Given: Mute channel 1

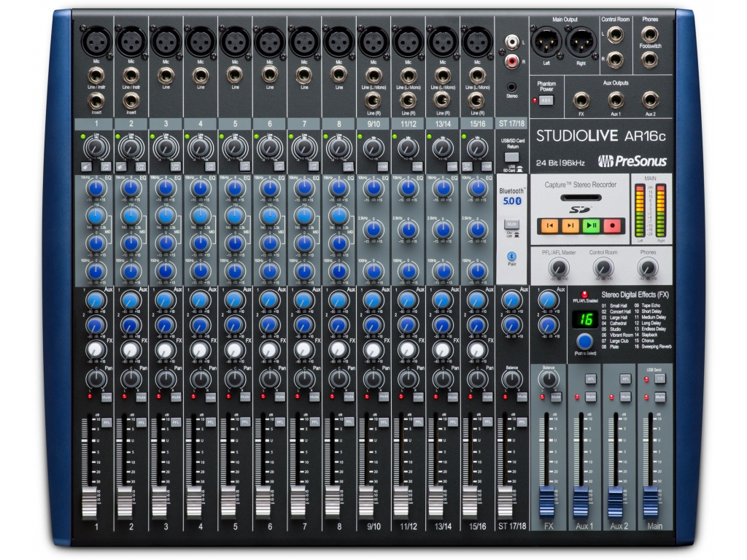Looking at the screenshot, I should pos(107,397).
